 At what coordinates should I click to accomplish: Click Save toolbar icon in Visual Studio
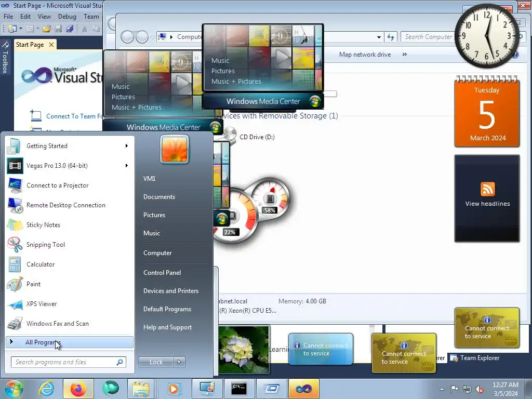(59, 29)
